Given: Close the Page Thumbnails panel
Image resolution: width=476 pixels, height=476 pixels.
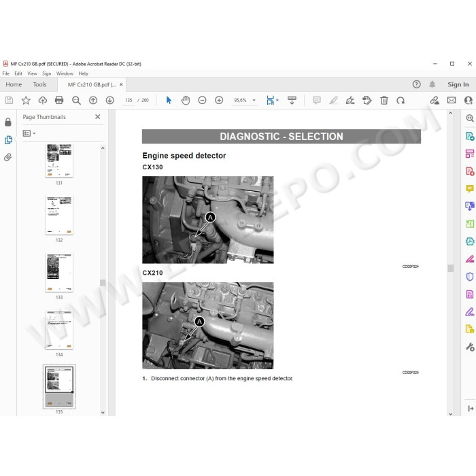Looking at the screenshot, I should (97, 116).
